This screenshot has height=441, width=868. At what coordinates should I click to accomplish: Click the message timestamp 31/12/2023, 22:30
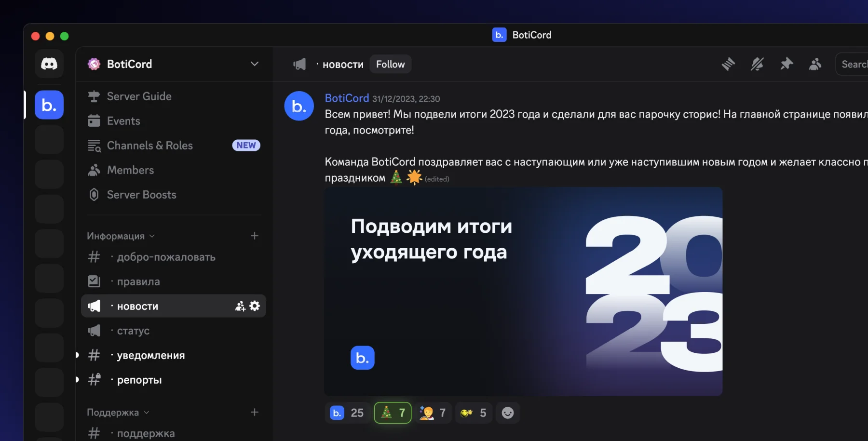point(406,99)
